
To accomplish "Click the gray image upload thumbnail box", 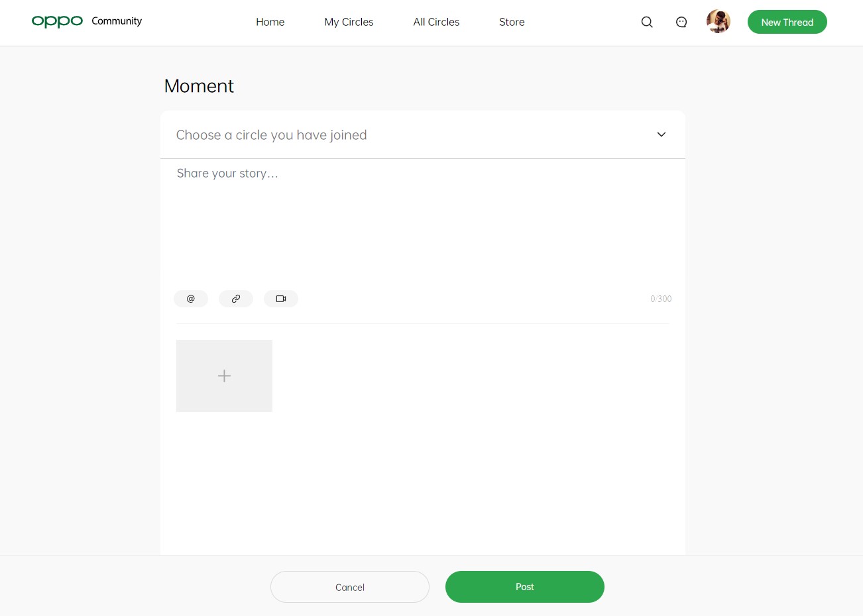I will [x=224, y=376].
